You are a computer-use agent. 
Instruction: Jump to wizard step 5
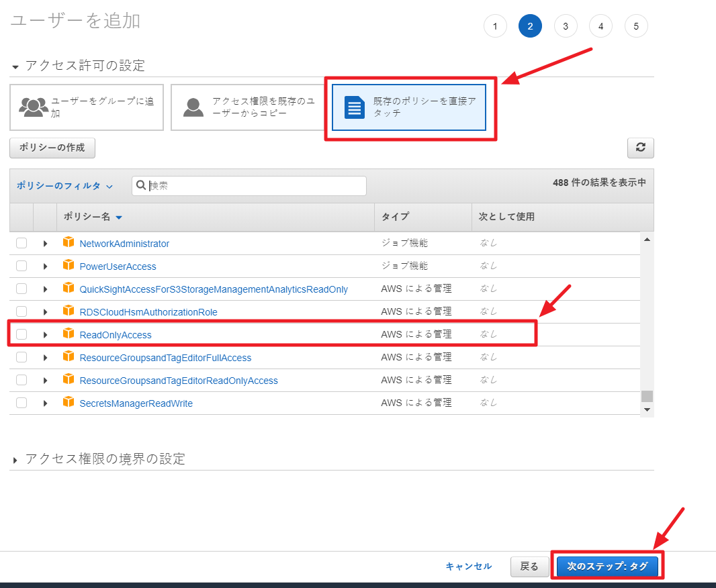[636, 26]
